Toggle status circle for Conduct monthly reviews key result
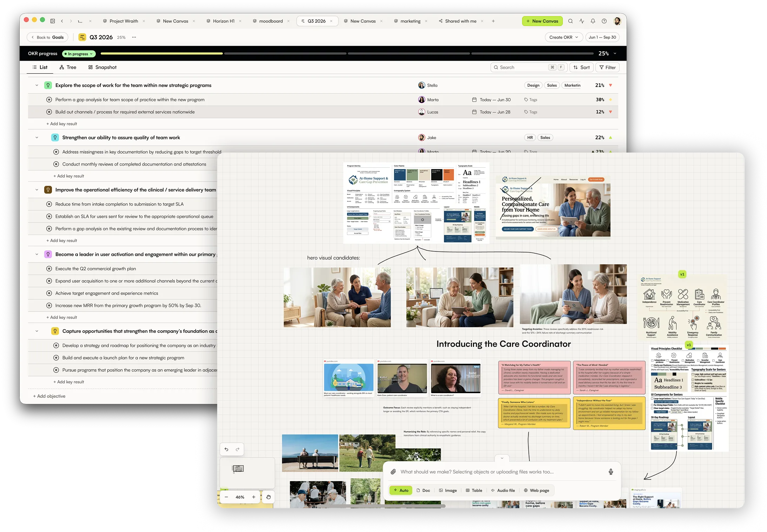Image resolution: width=767 pixels, height=532 pixels. [x=56, y=164]
